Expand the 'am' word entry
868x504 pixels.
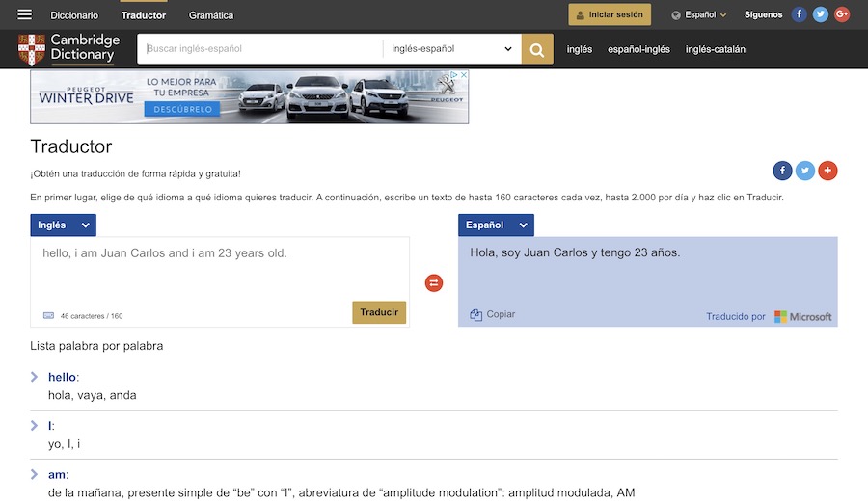(x=35, y=474)
